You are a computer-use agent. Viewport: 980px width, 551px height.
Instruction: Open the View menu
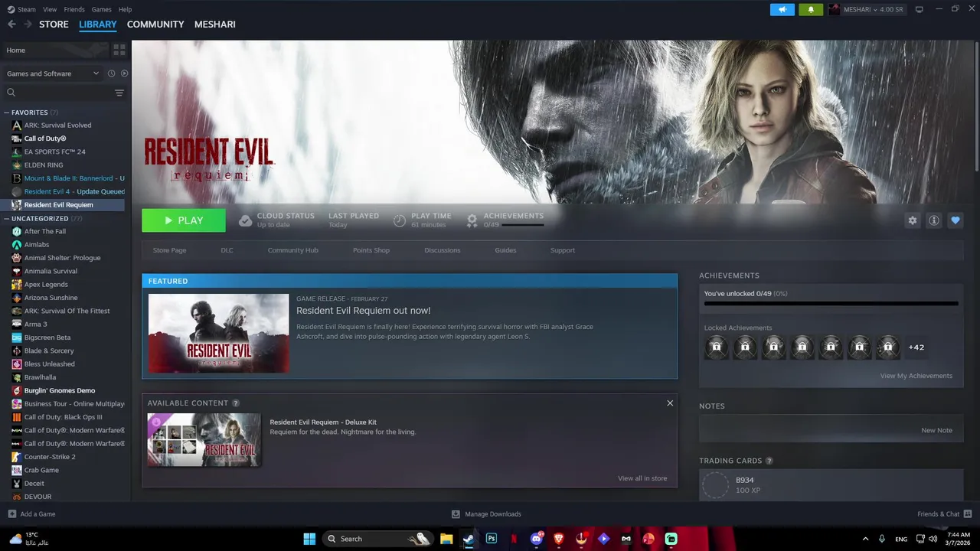pyautogui.click(x=50, y=9)
